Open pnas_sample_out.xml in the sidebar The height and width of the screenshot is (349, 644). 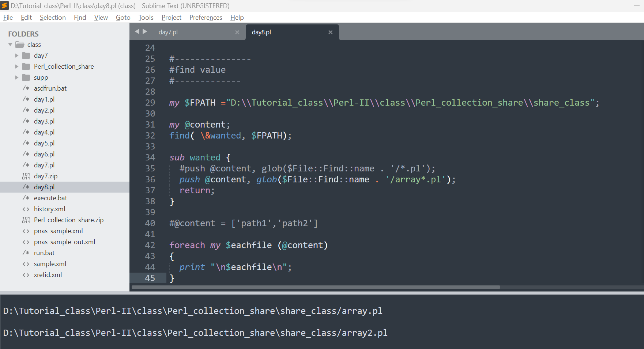coord(64,242)
